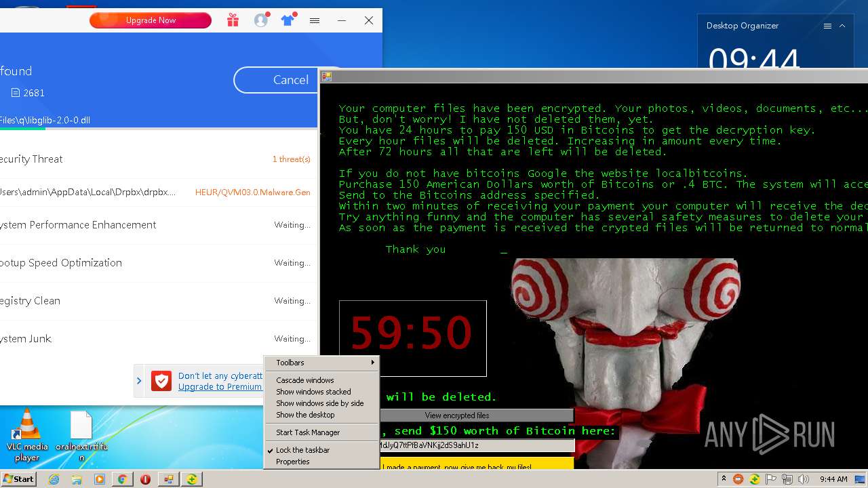Click Upgrade to Premium link

220,387
